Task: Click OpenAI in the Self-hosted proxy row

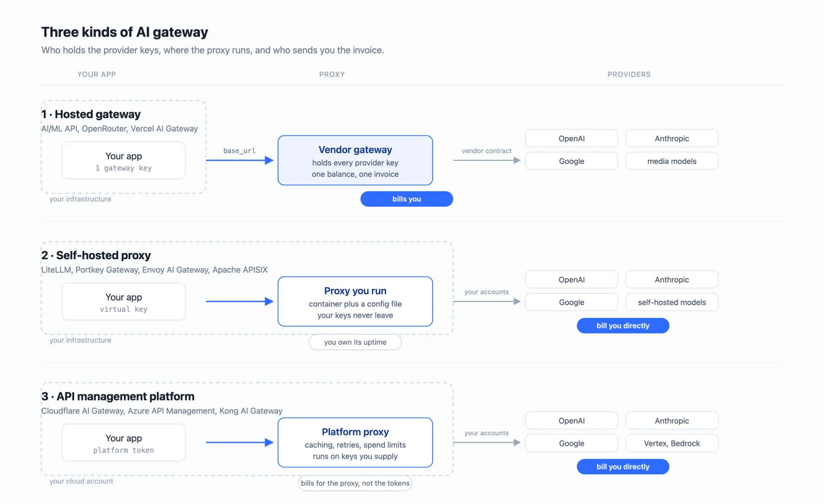Action: point(571,279)
